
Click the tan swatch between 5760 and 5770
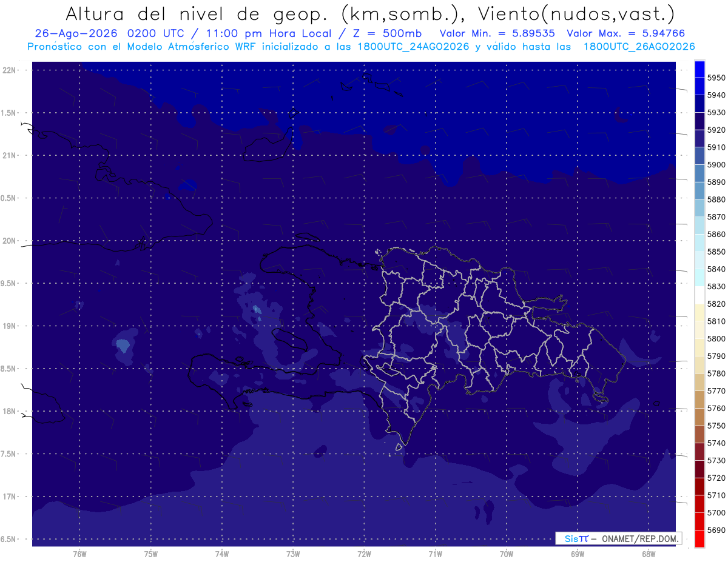coord(699,400)
